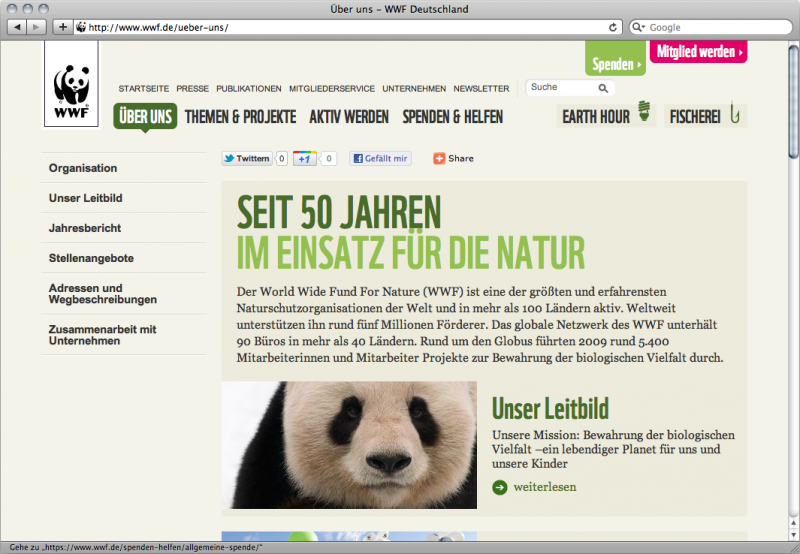Click the panda face photo
800x554 pixels.
point(349,445)
